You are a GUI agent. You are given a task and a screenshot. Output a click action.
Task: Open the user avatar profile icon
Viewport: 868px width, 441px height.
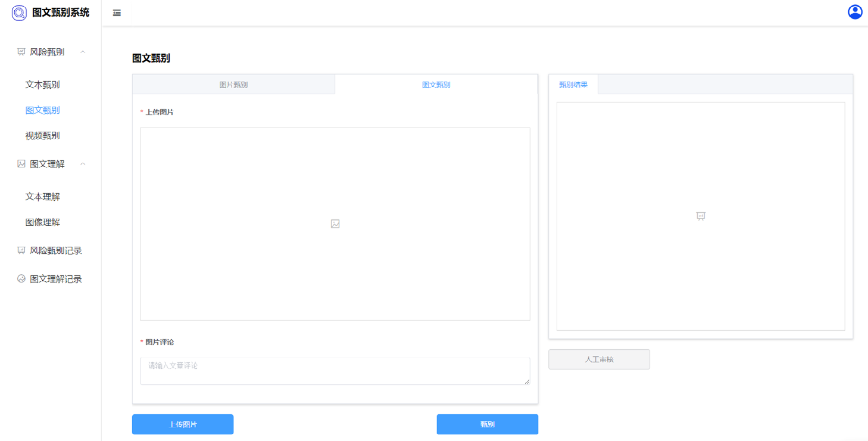pos(855,12)
